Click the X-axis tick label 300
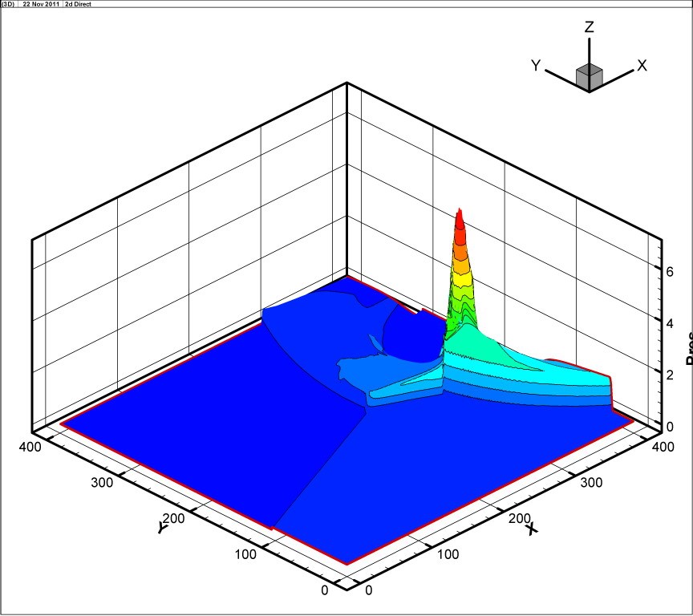 [x=590, y=482]
